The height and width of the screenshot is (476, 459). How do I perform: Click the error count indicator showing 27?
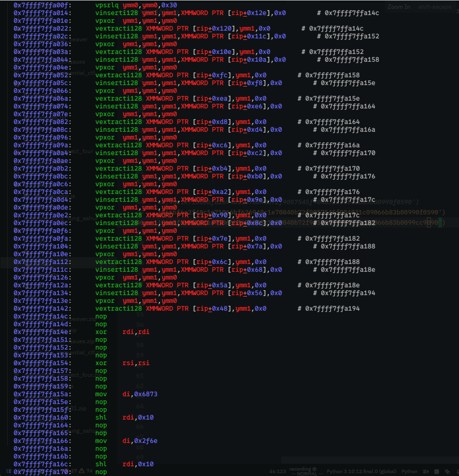pos(71,471)
